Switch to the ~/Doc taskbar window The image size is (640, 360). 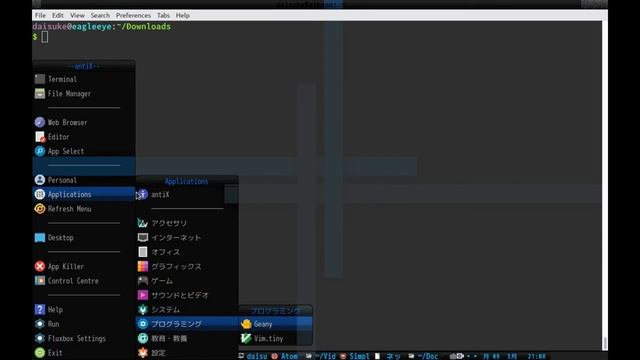tap(423, 356)
